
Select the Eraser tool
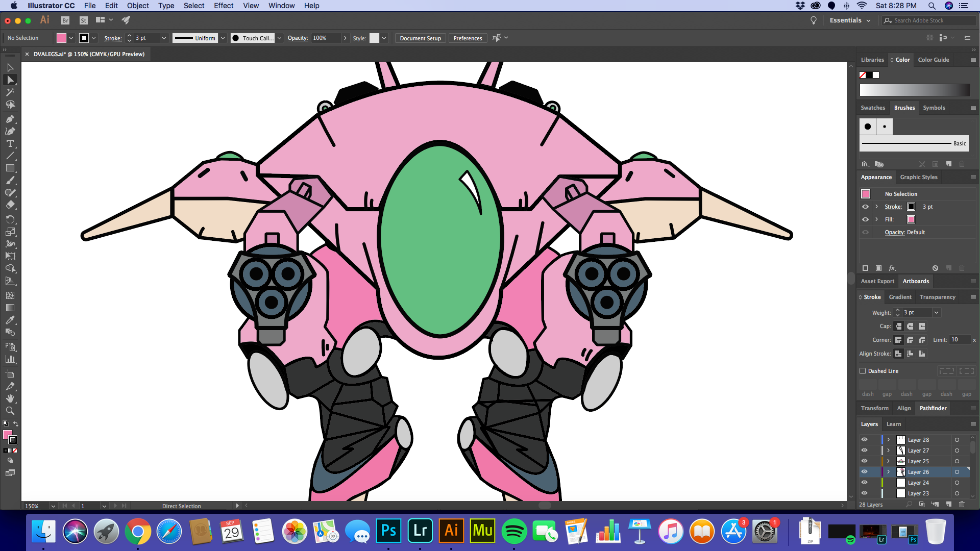10,205
